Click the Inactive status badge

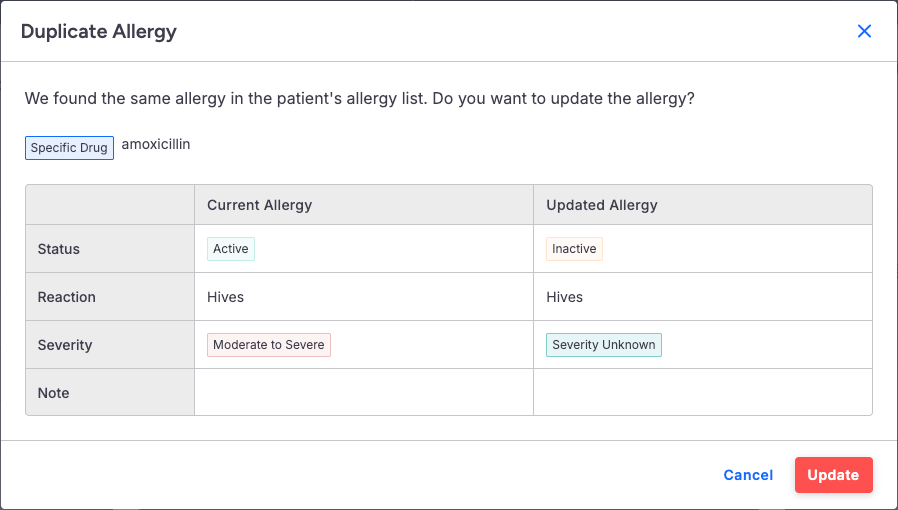coord(574,249)
